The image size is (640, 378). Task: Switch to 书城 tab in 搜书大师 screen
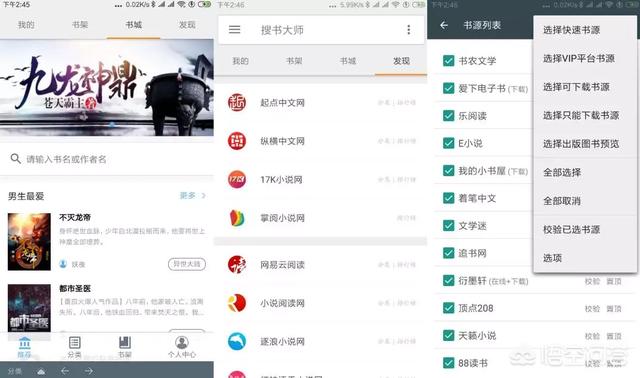(348, 61)
